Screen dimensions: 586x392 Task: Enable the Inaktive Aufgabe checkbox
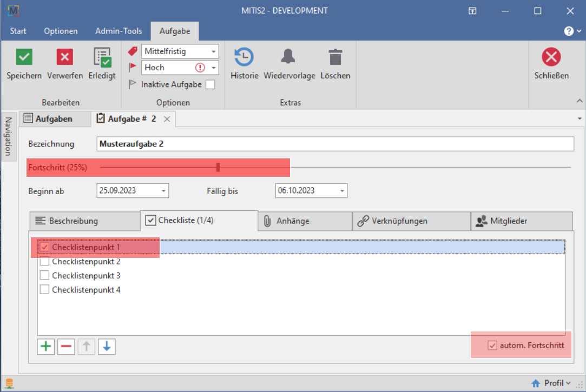(x=210, y=84)
